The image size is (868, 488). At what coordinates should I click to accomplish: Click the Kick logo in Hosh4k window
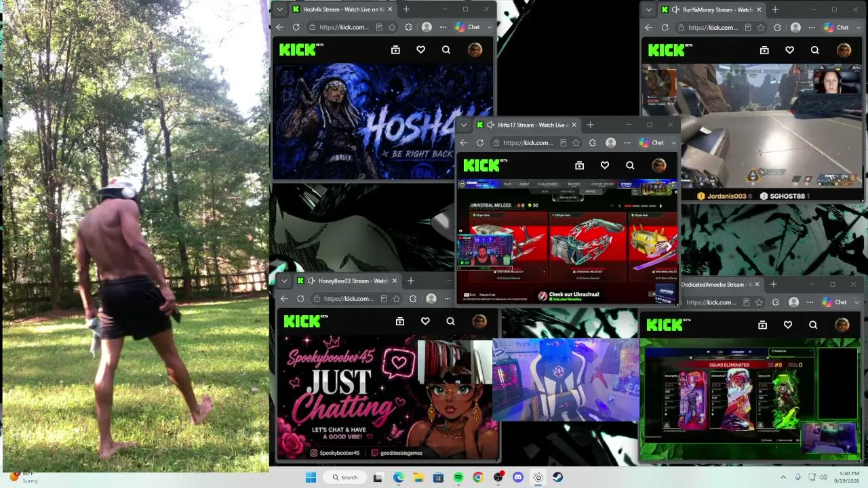coord(300,49)
